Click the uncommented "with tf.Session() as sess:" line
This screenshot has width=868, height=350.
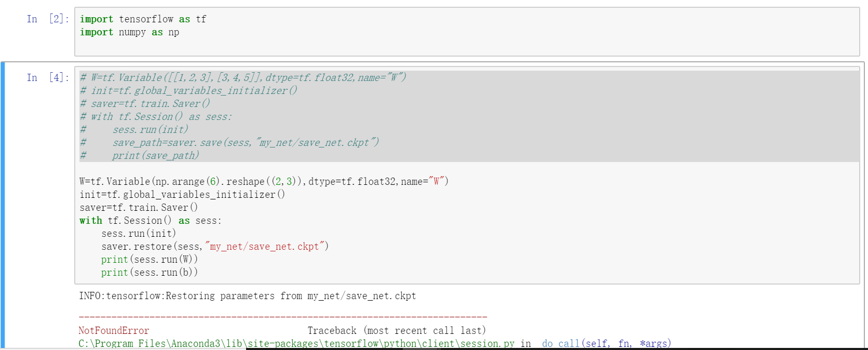pyautogui.click(x=151, y=221)
